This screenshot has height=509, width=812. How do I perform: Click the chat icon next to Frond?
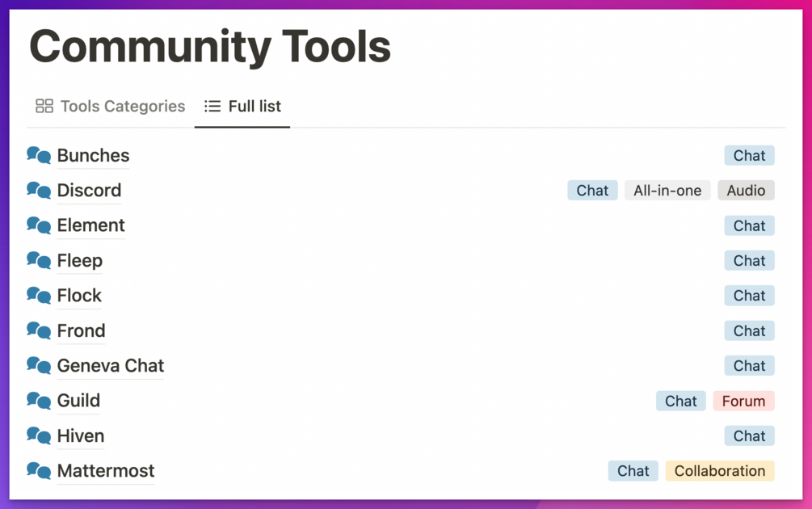(39, 330)
